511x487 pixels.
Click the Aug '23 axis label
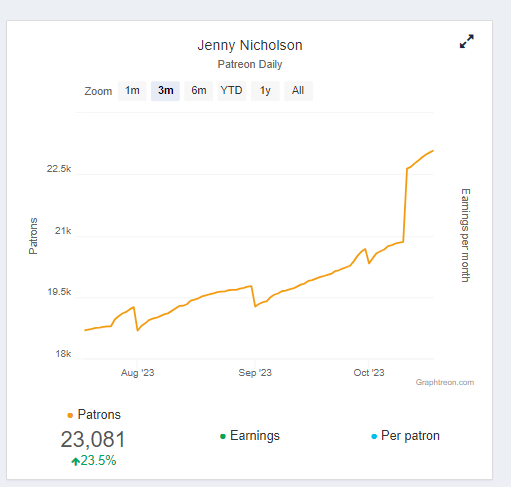tap(137, 373)
